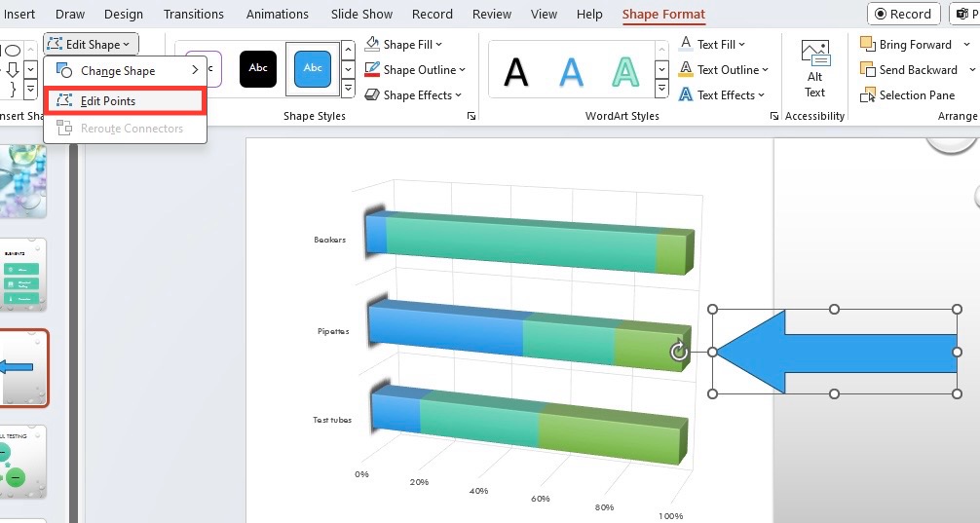The image size is (980, 523).
Task: Switch to the Design tab
Action: tap(124, 14)
